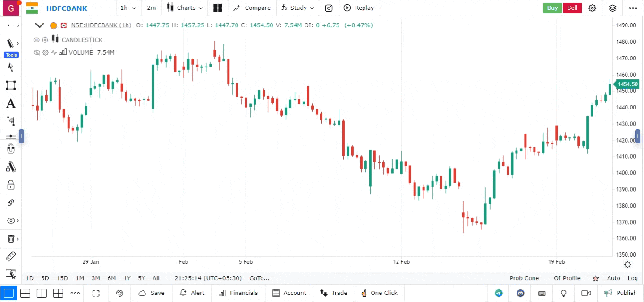This screenshot has width=644, height=302.
Task: Select the 3M range tab
Action: tap(95, 278)
